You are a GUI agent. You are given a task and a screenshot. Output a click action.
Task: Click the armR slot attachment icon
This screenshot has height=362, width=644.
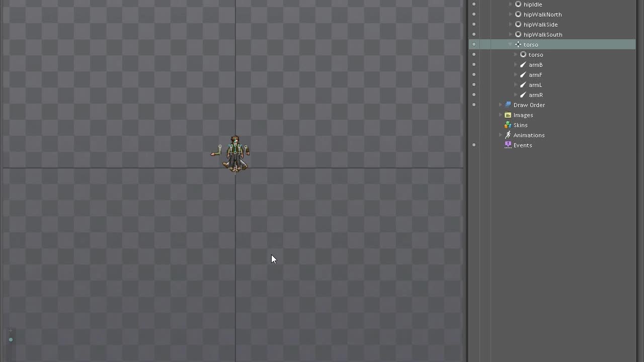523,95
